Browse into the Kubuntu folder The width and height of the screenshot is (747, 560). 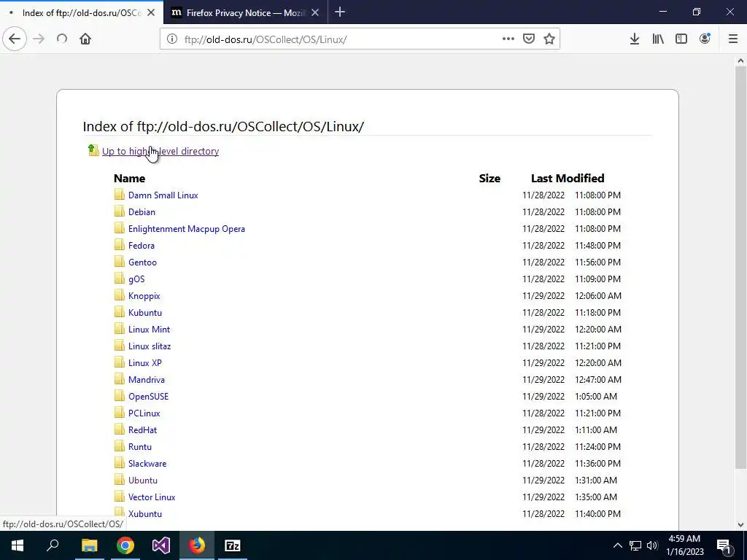point(145,312)
